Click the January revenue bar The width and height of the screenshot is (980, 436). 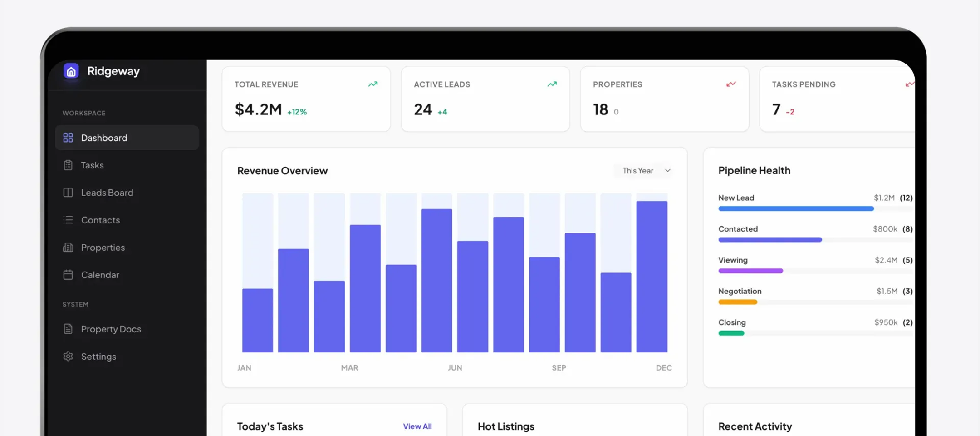tap(258, 321)
